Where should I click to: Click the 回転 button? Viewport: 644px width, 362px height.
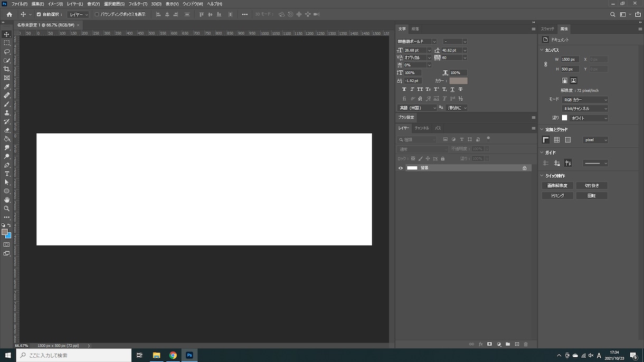(x=592, y=196)
